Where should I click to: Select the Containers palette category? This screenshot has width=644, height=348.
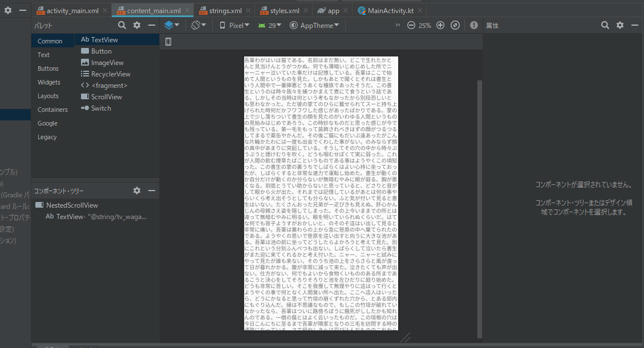tap(52, 110)
